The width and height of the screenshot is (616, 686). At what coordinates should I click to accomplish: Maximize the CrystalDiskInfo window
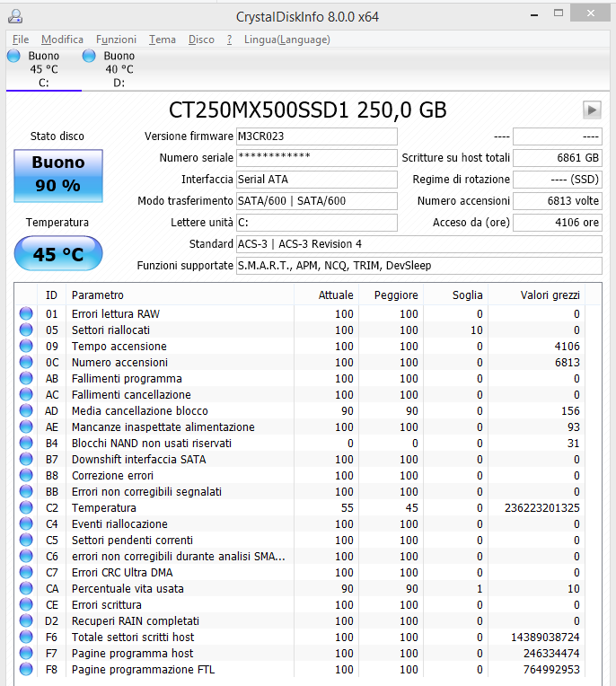point(559,13)
